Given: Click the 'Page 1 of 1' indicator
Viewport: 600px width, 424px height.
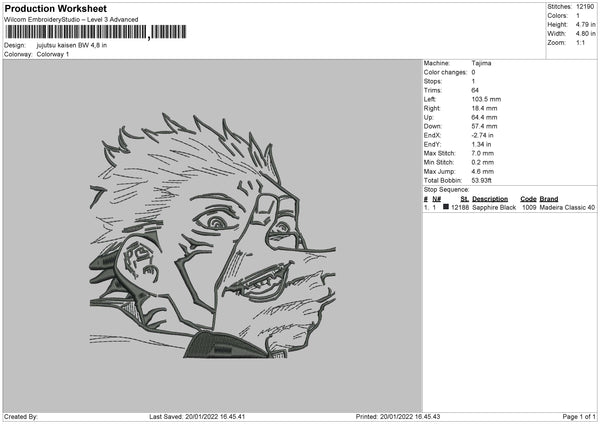Looking at the screenshot, I should click(x=579, y=417).
